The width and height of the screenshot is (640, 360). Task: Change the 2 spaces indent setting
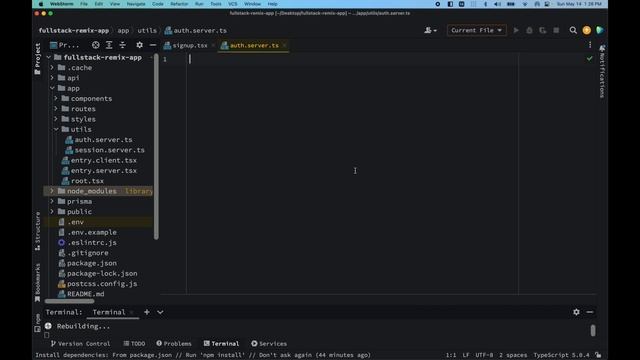513,355
